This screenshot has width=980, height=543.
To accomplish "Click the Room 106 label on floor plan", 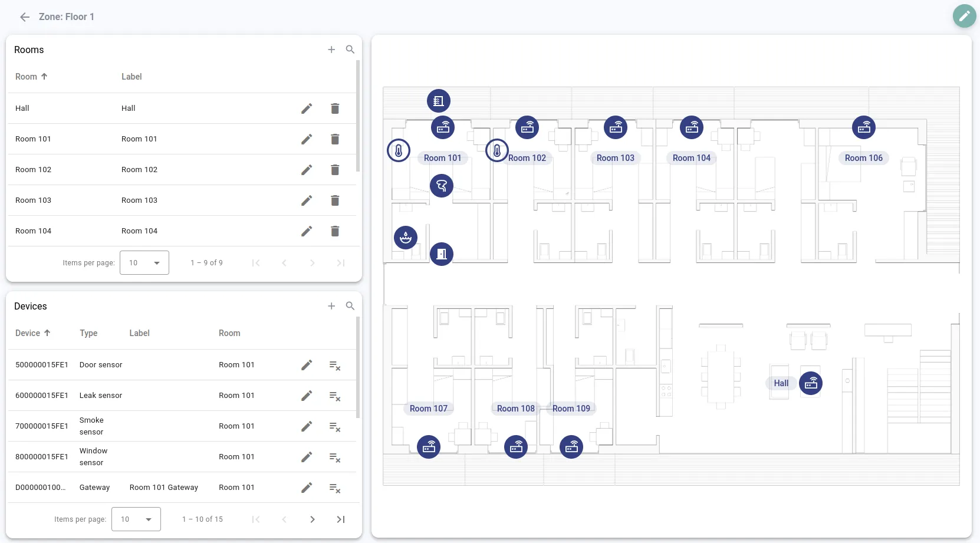I will tap(863, 158).
